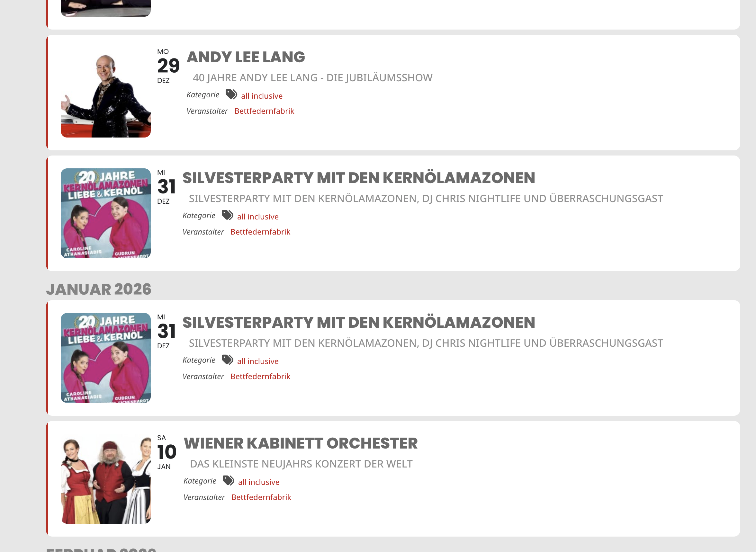The height and width of the screenshot is (552, 756).
Task: Click the Wiener Kabinett Orchester group photo
Action: tap(106, 478)
